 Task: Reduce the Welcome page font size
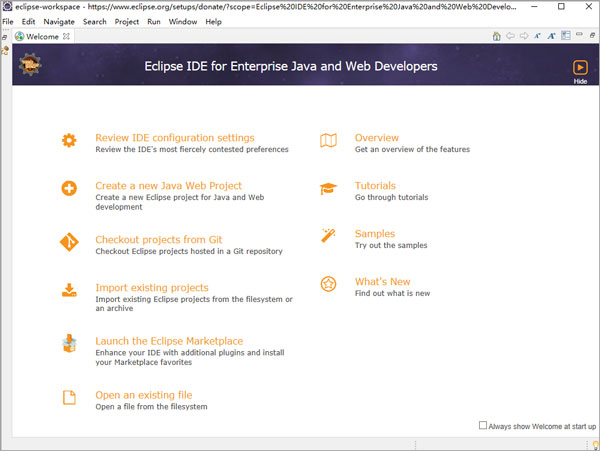(537, 36)
